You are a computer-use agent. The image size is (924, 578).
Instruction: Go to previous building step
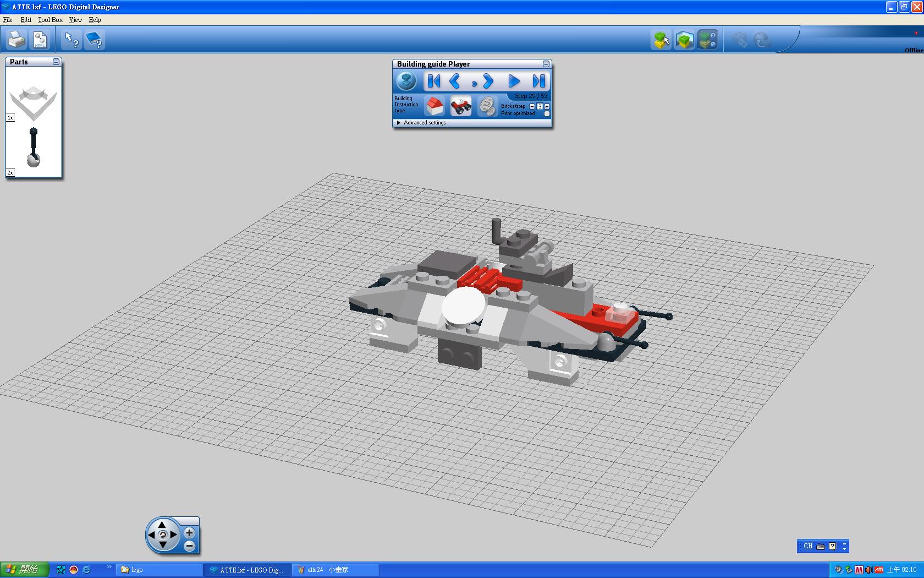pos(455,81)
